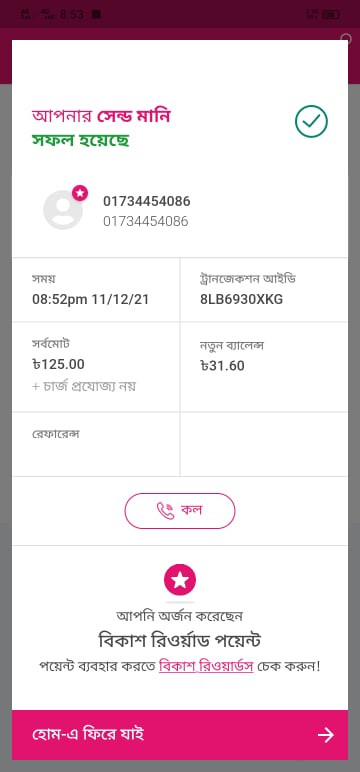Call the recipient using the কল button
The width and height of the screenshot is (360, 772).
pyautogui.click(x=180, y=511)
